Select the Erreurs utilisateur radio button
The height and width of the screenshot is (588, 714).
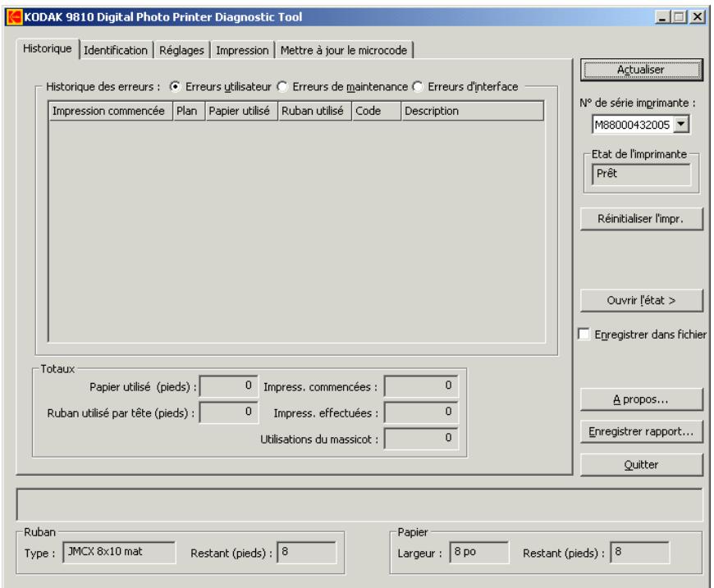coord(175,86)
